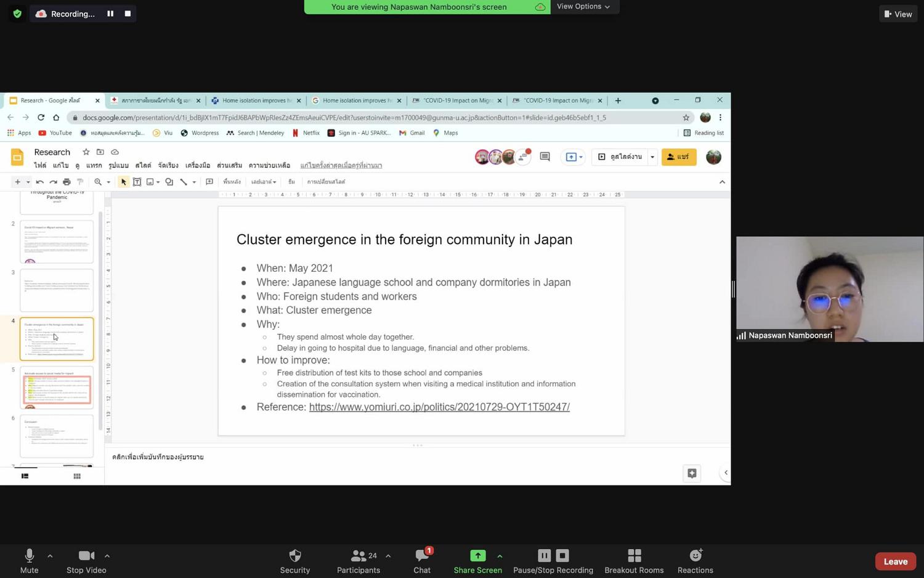Open the Breakout Rooms button
The height and width of the screenshot is (578, 924).
pyautogui.click(x=634, y=561)
